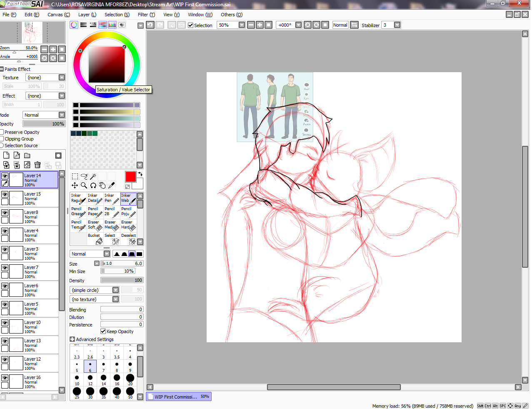Create a new layer
This screenshot has height=409, width=532.
click(x=6, y=155)
